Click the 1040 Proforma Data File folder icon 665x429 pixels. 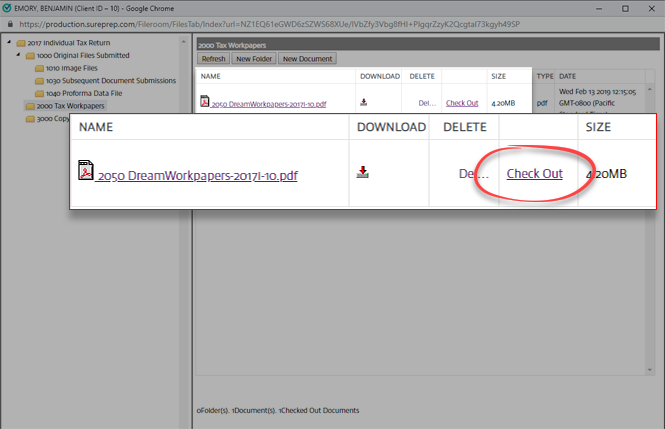[40, 93]
